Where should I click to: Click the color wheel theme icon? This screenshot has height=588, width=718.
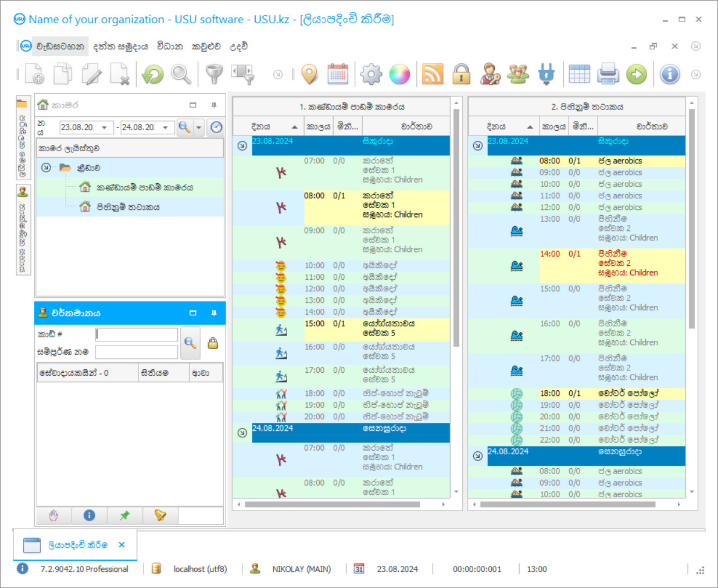(x=399, y=74)
